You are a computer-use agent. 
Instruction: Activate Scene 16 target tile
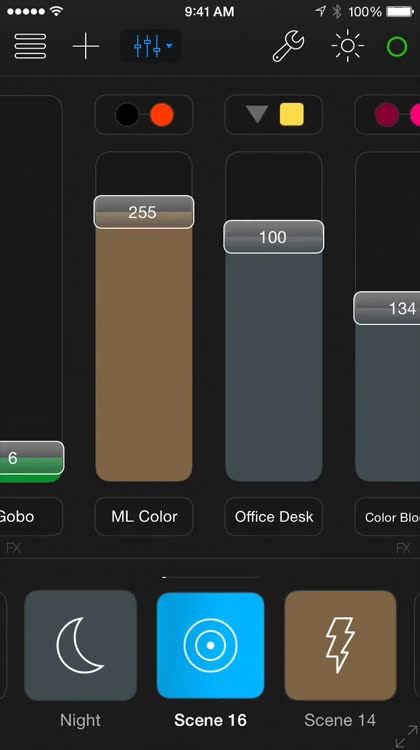[x=210, y=645]
